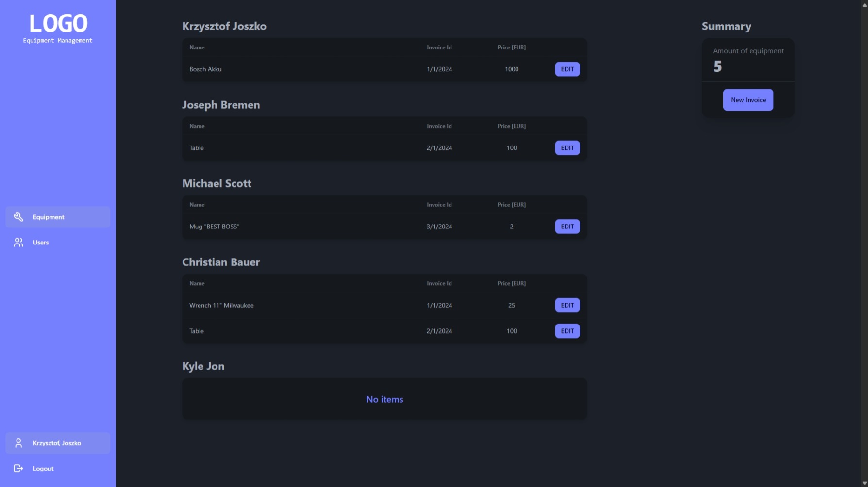Click the Michael Scott section heading
The width and height of the screenshot is (868, 487).
[x=217, y=183]
